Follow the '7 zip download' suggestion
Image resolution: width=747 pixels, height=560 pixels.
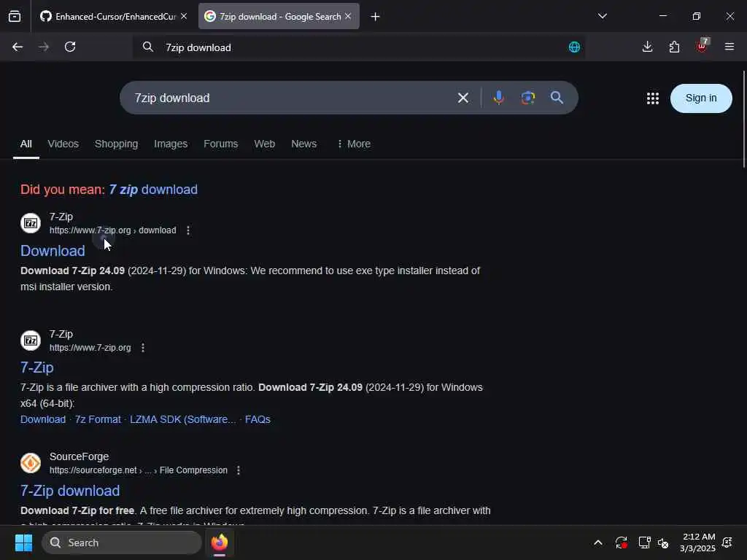[153, 190]
